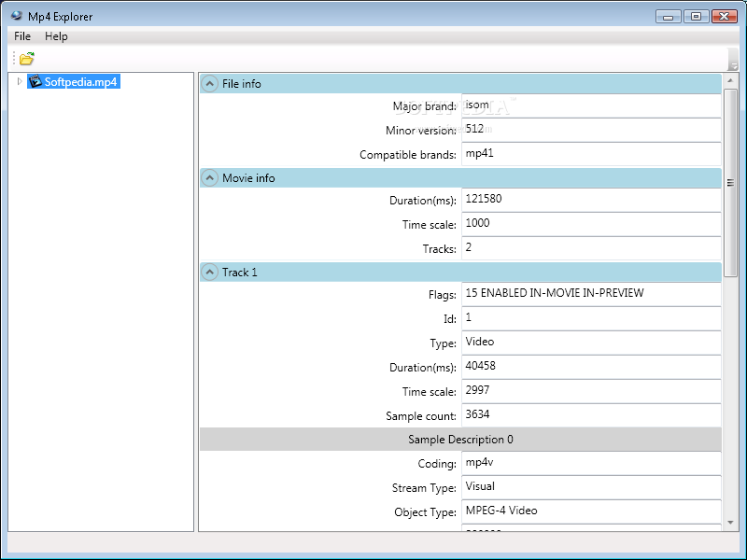Click Movie info time scale field 1000

(x=591, y=224)
